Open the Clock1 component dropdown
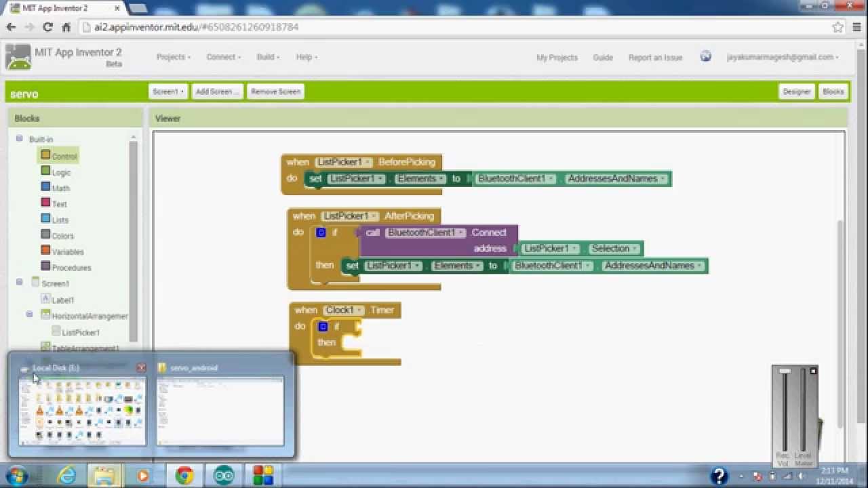Viewport: 868px width, 488px height. tap(343, 310)
